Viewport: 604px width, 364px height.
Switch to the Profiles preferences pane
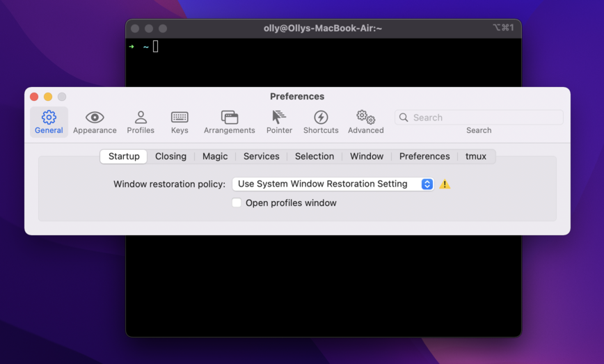(141, 122)
